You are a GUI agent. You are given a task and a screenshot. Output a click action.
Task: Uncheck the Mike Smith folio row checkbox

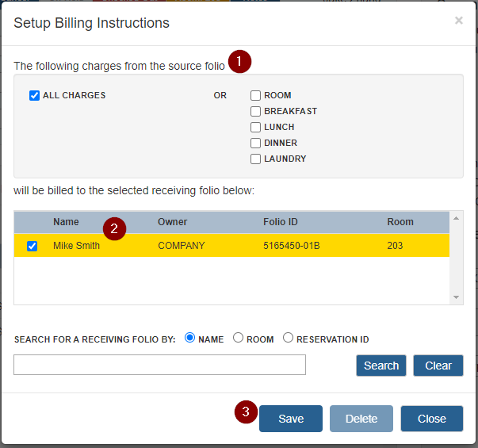coord(32,246)
